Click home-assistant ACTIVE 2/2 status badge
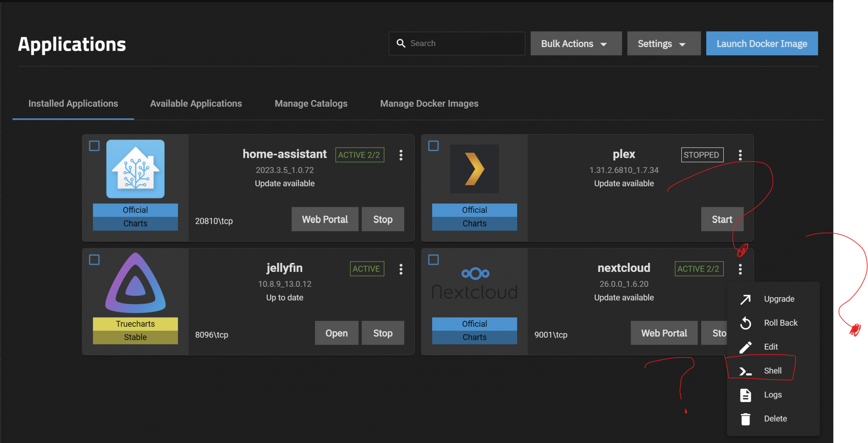The width and height of the screenshot is (868, 443). point(359,155)
